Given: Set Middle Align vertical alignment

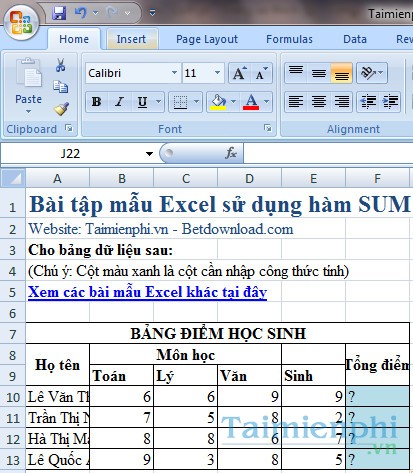Looking at the screenshot, I should coord(319,73).
